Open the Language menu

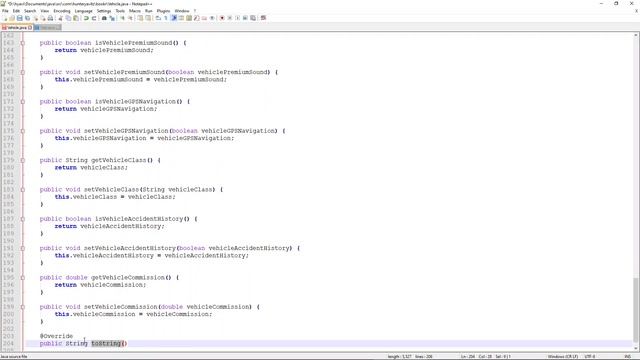coord(84,11)
